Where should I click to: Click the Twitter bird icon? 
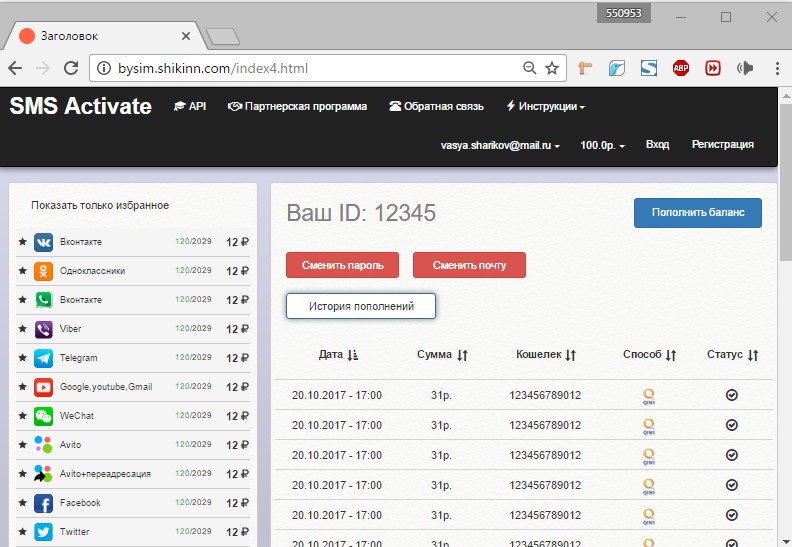tap(43, 532)
